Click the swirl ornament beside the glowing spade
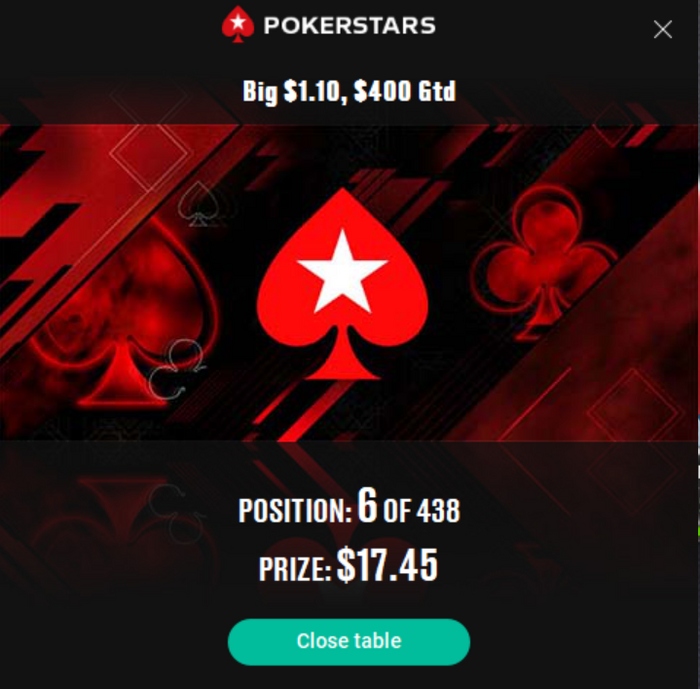This screenshot has height=689, width=700. pos(177,368)
